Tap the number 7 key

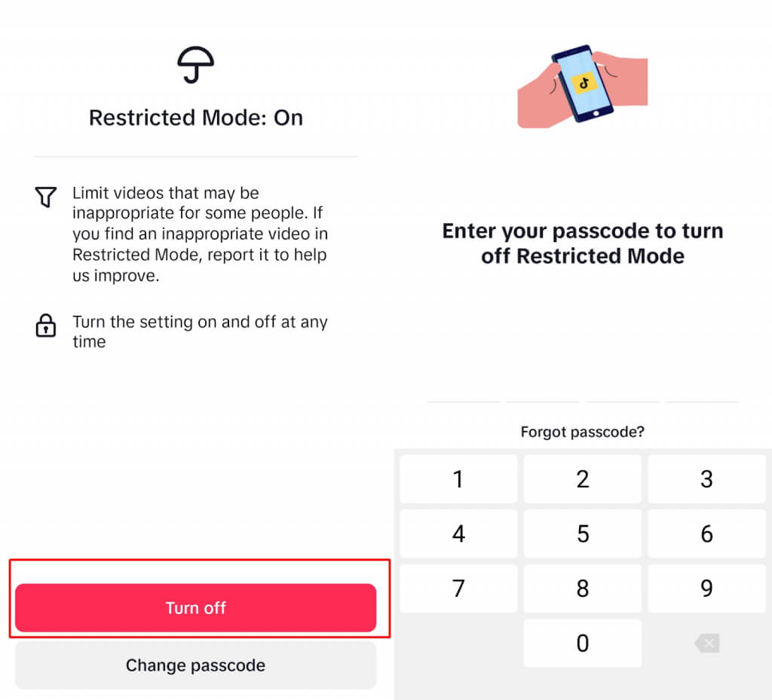coord(458,588)
